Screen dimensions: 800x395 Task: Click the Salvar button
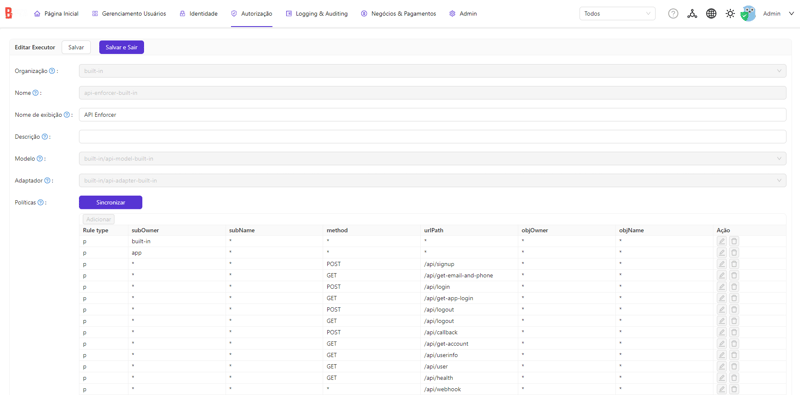pos(76,47)
